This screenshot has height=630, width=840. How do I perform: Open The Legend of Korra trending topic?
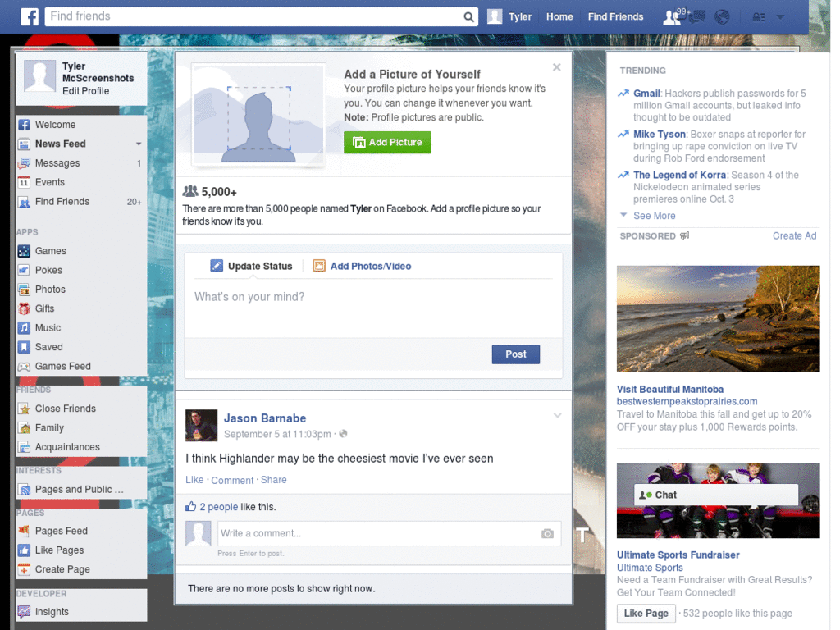679,175
